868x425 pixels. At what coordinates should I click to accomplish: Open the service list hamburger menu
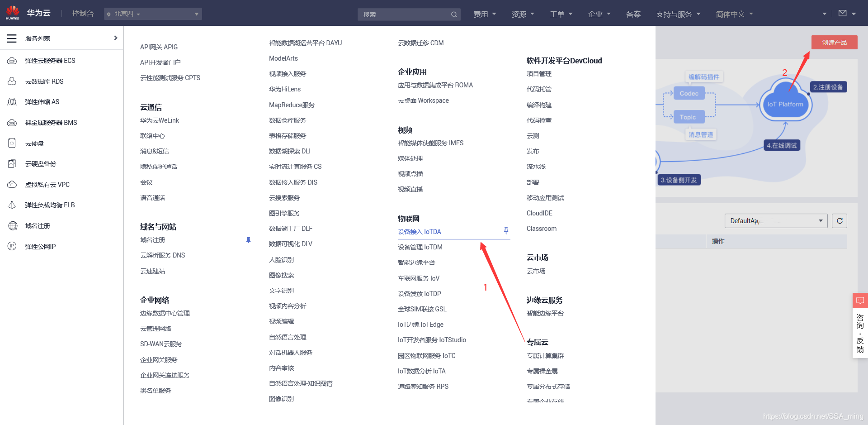pos(12,38)
